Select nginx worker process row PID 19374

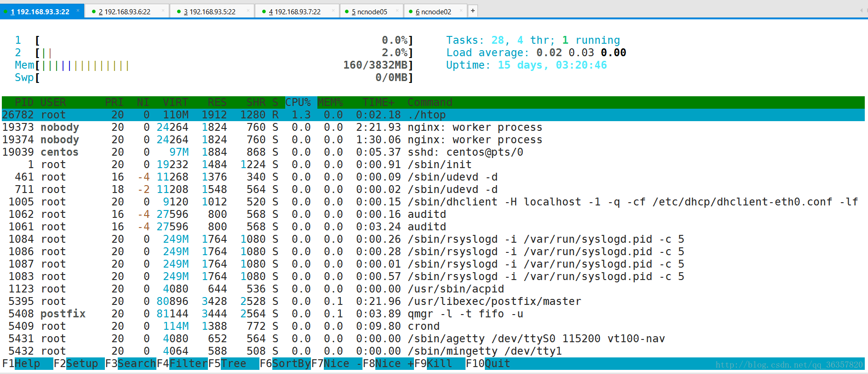[x=433, y=140]
